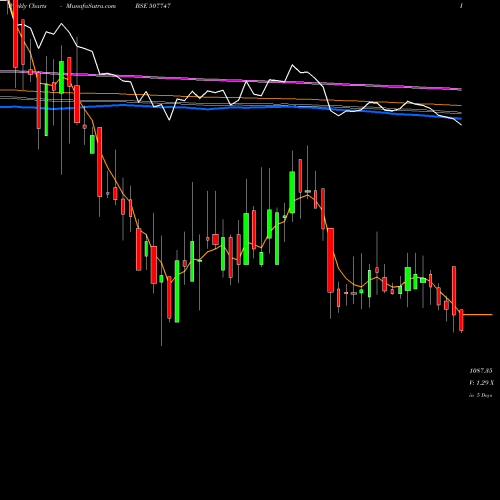Click the 'V: 1.29 N' volume text
The image size is (500, 500).
click(x=481, y=383)
